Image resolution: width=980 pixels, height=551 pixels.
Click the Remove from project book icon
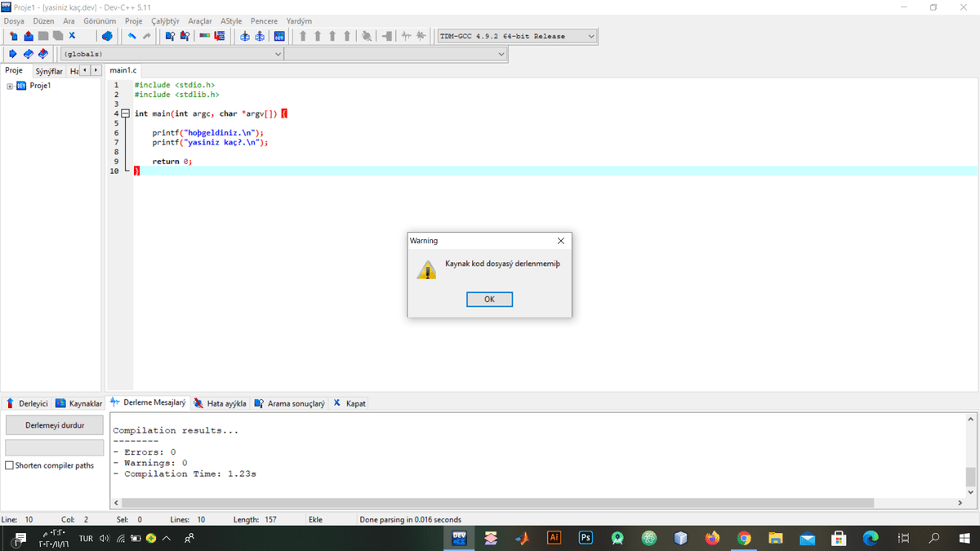click(x=42, y=54)
